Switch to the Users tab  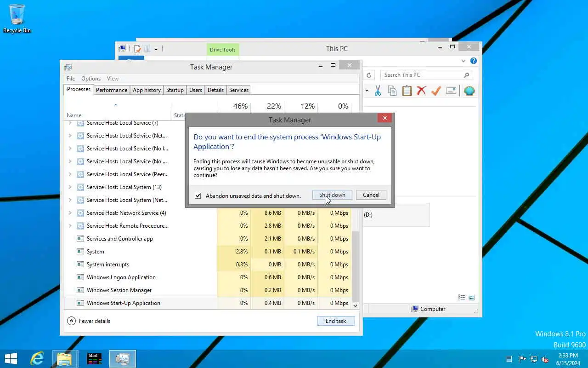pyautogui.click(x=196, y=90)
